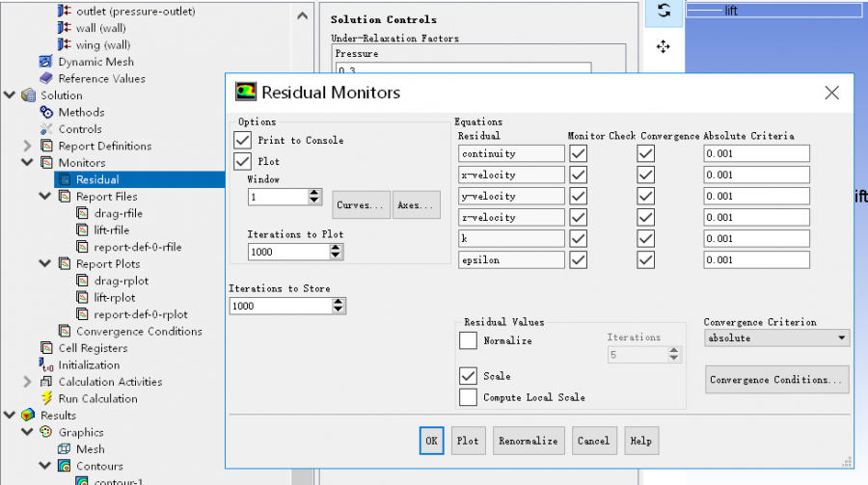This screenshot has width=868, height=485.
Task: Uncheck Check Convergence for epsilon
Action: coord(645,259)
